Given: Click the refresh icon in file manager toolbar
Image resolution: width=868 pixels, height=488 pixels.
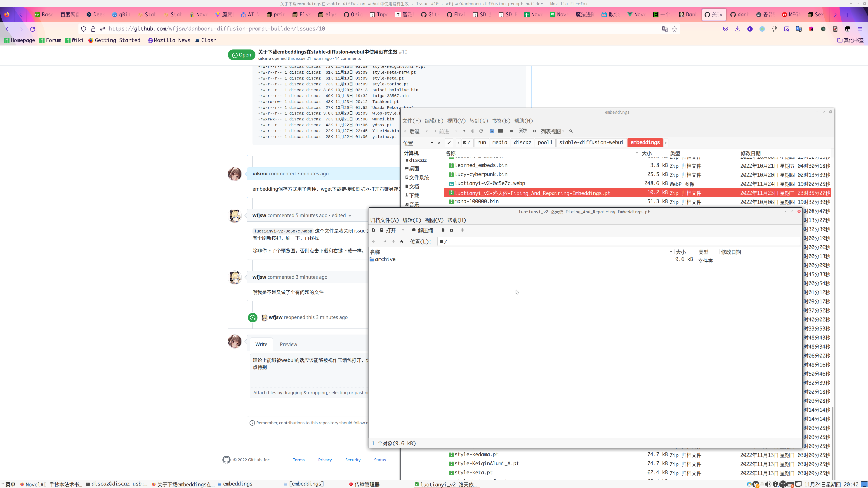Looking at the screenshot, I should tap(481, 131).
